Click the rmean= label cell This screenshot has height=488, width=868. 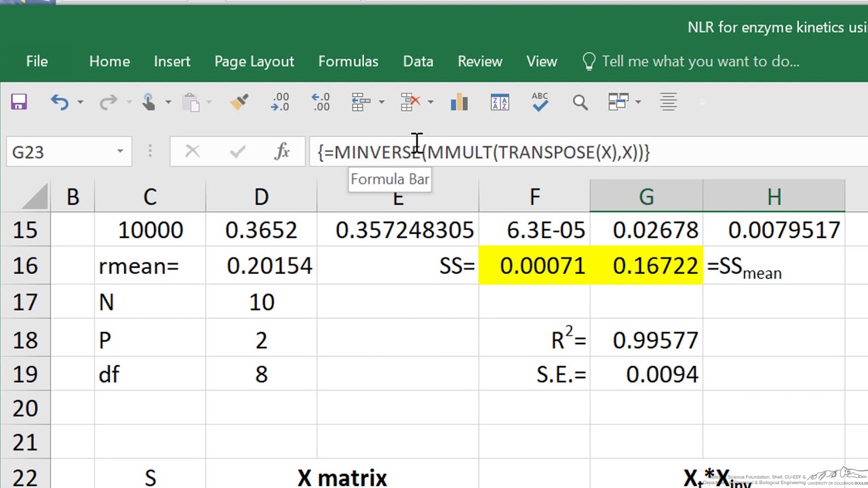tap(150, 265)
